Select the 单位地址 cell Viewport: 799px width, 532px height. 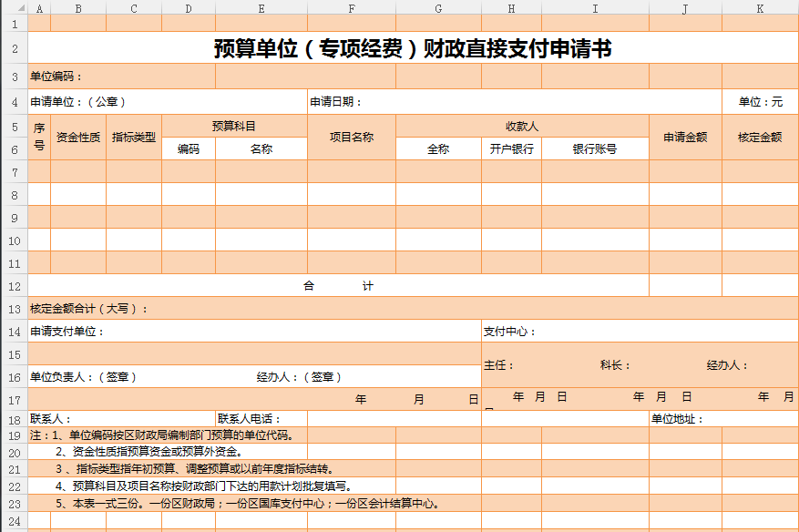coord(676,419)
